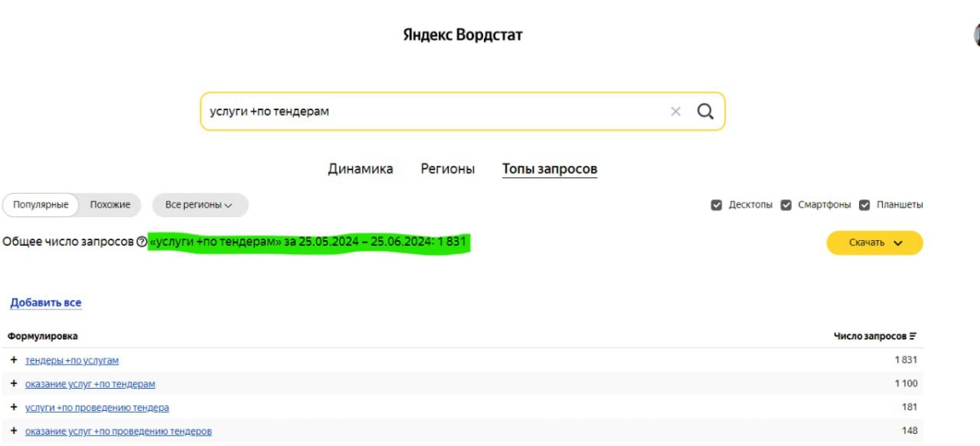Add the query услуги +по проведению тендера with plus

pyautogui.click(x=14, y=408)
